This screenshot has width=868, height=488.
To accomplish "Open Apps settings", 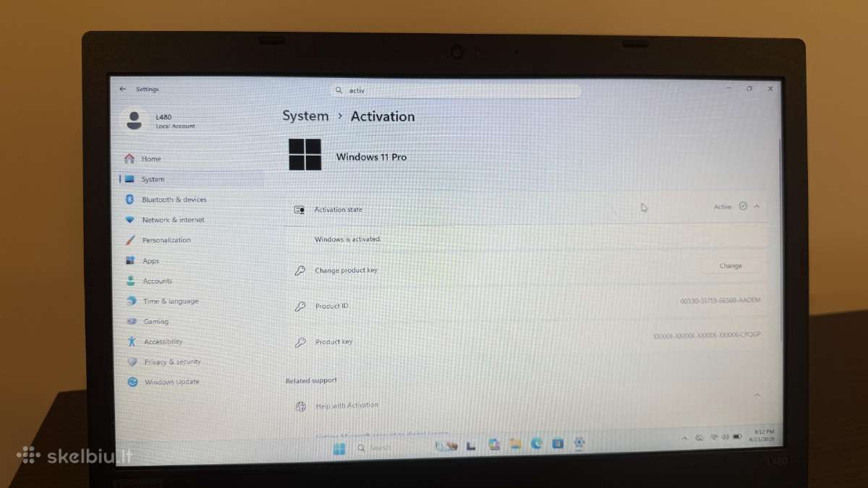I will [150, 260].
